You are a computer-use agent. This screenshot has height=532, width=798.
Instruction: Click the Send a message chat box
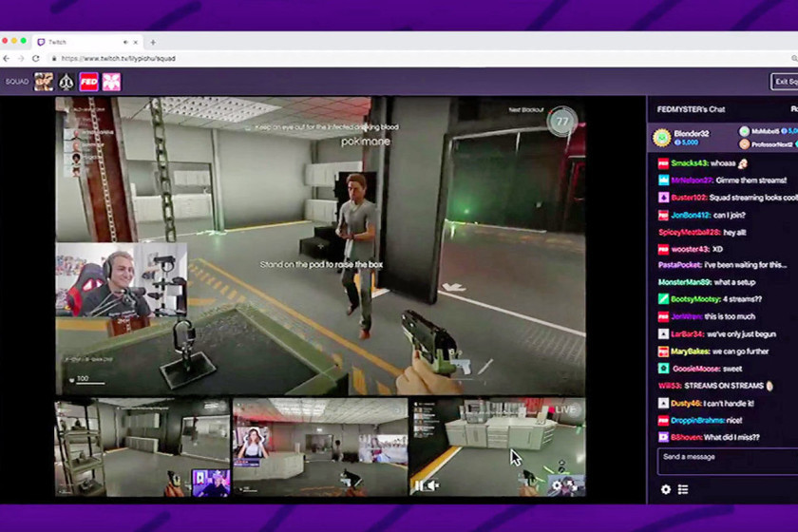(x=728, y=462)
